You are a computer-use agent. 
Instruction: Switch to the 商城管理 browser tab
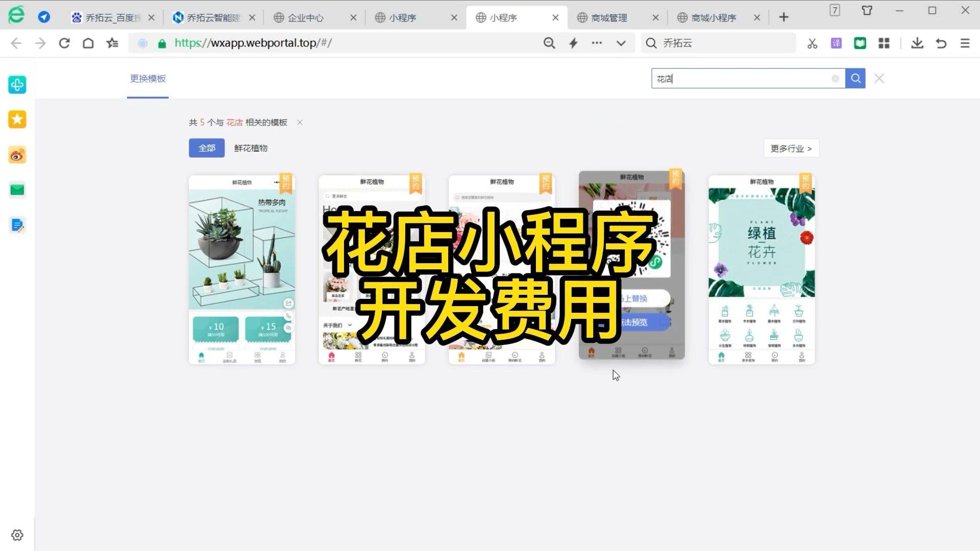tap(608, 18)
